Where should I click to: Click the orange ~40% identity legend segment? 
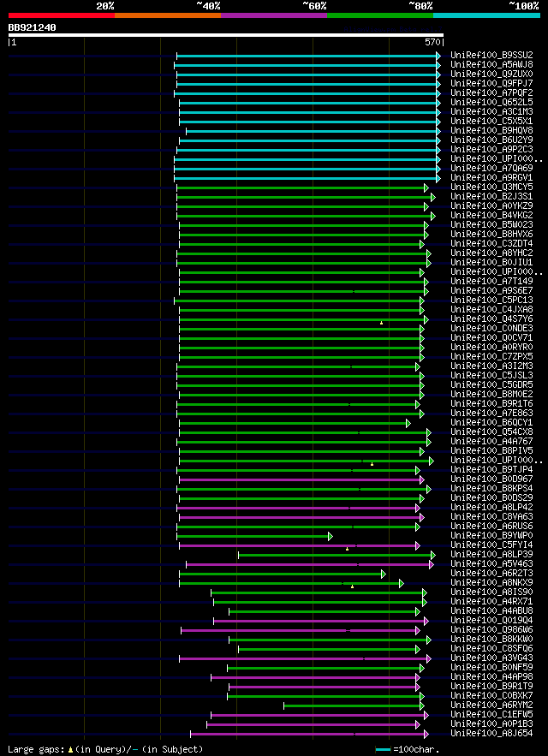168,15
